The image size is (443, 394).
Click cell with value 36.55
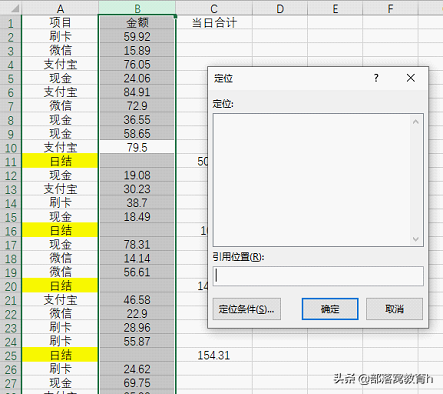point(137,120)
